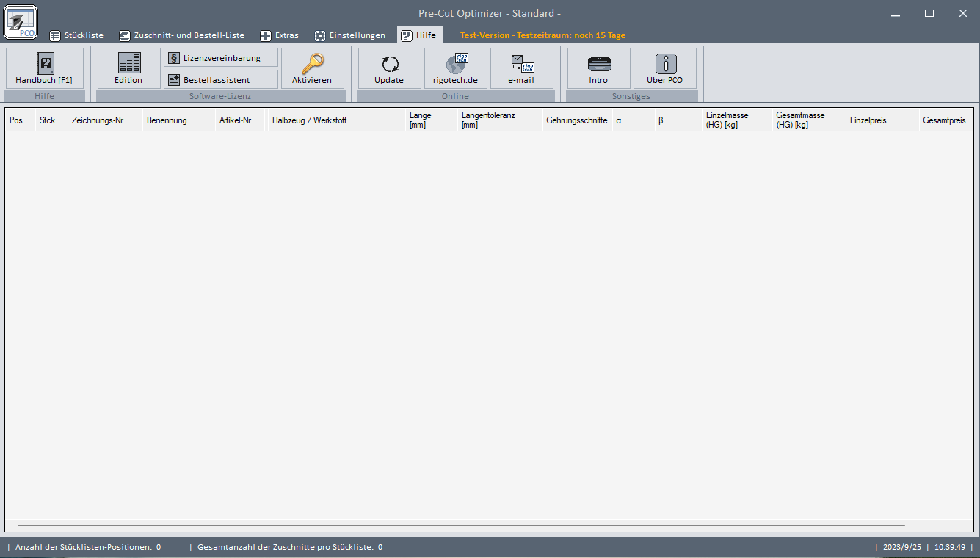Click the α angle column header
The width and height of the screenshot is (980, 558).
tap(634, 120)
